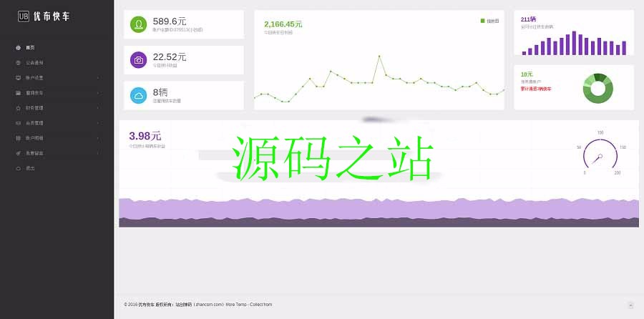Click the tallest purple bar in bar chart
The height and width of the screenshot is (319, 644).
[x=574, y=43]
